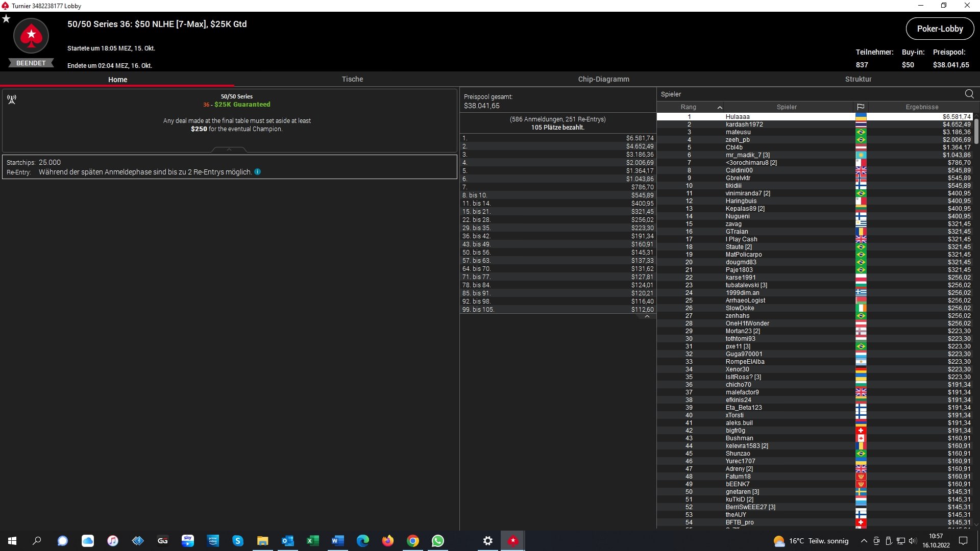Open Excel from the taskbar
Screen dimensions: 980x551
point(312,541)
